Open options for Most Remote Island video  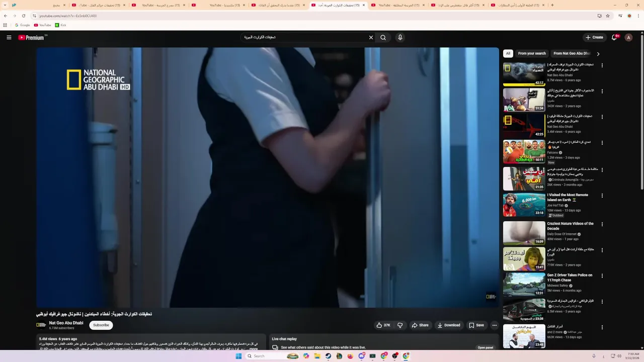[602, 196]
